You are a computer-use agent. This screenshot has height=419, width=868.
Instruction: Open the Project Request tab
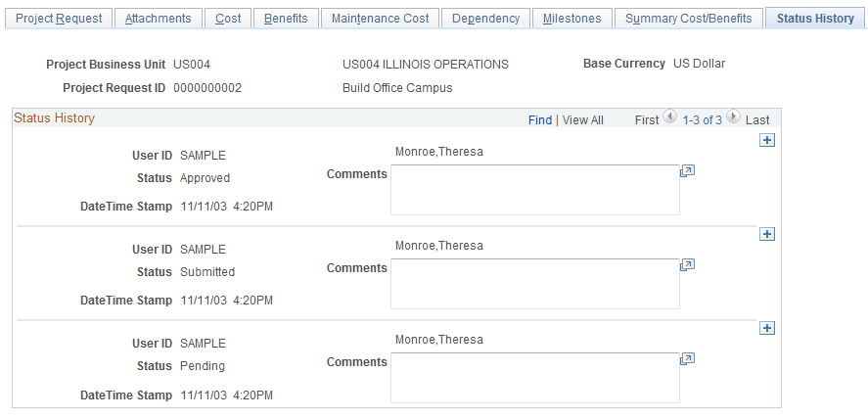(x=58, y=19)
